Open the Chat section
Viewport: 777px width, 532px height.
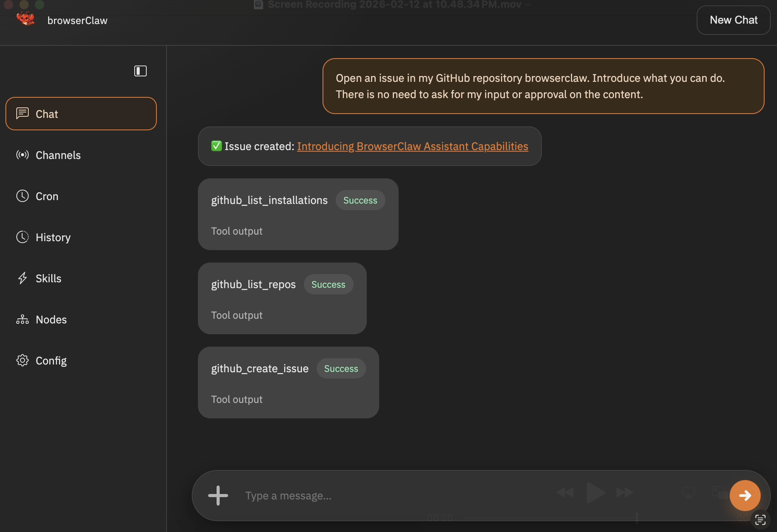pos(81,114)
